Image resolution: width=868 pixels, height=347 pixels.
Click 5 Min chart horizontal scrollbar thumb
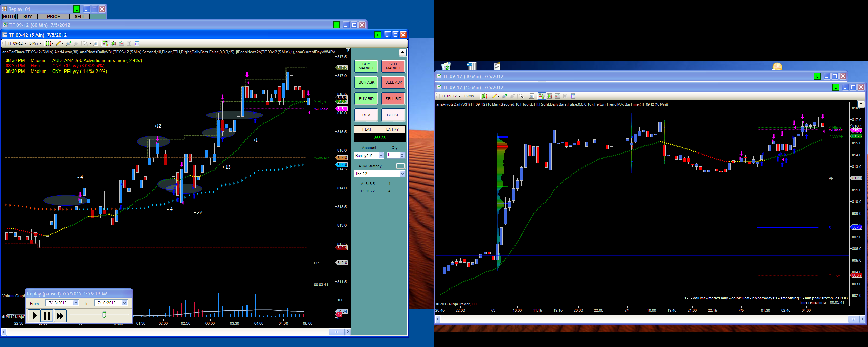(x=337, y=332)
